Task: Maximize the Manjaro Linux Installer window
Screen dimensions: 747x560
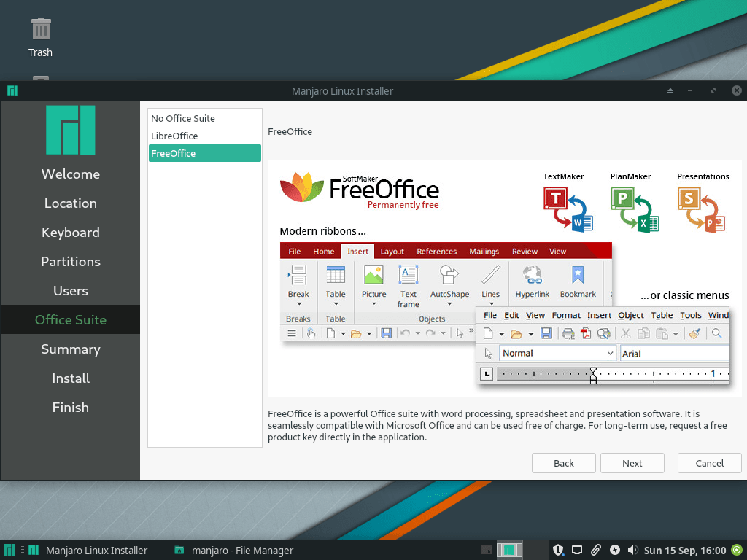Action: click(713, 90)
